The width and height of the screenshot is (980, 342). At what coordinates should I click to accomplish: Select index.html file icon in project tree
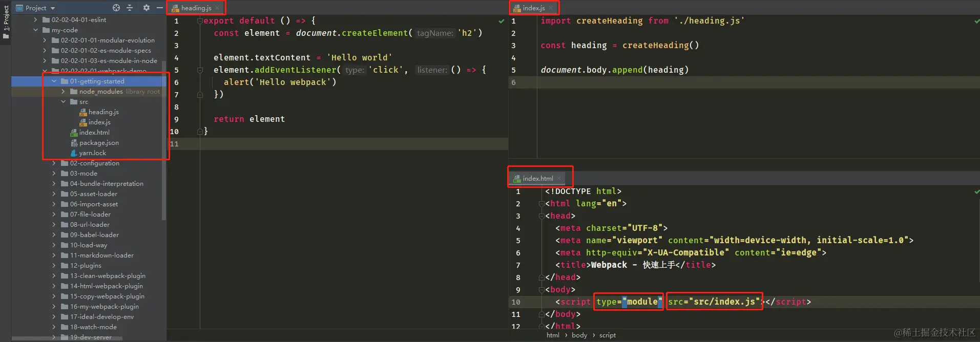coord(74,133)
